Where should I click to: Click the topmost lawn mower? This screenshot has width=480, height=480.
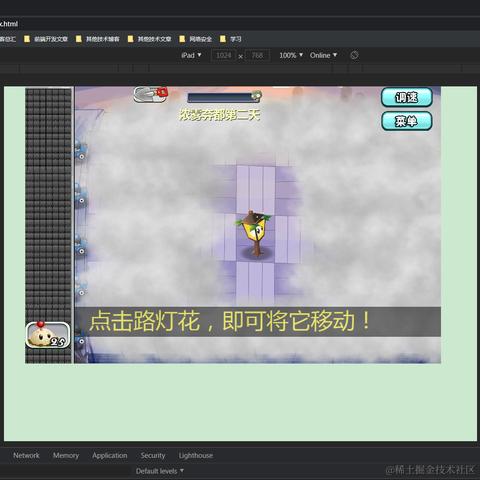pyautogui.click(x=81, y=150)
